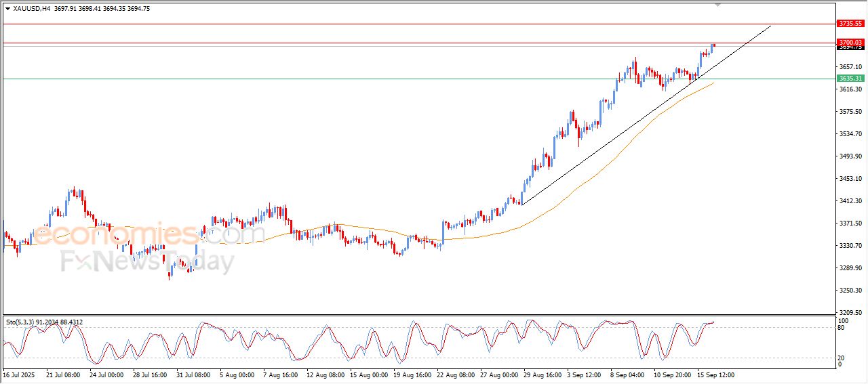Click the latest red candle near 3700
The height and width of the screenshot is (384, 868).
pos(714,45)
